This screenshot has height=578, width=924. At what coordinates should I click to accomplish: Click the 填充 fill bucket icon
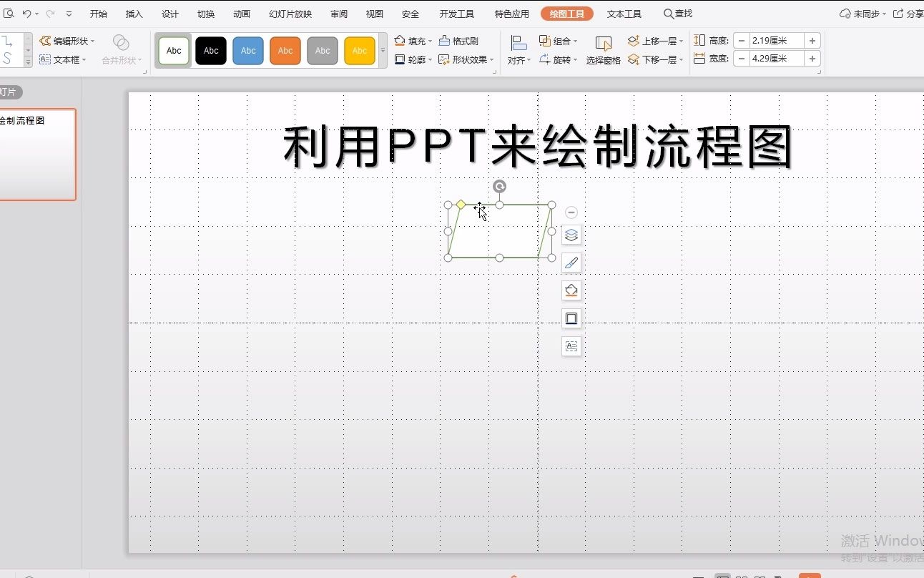400,41
